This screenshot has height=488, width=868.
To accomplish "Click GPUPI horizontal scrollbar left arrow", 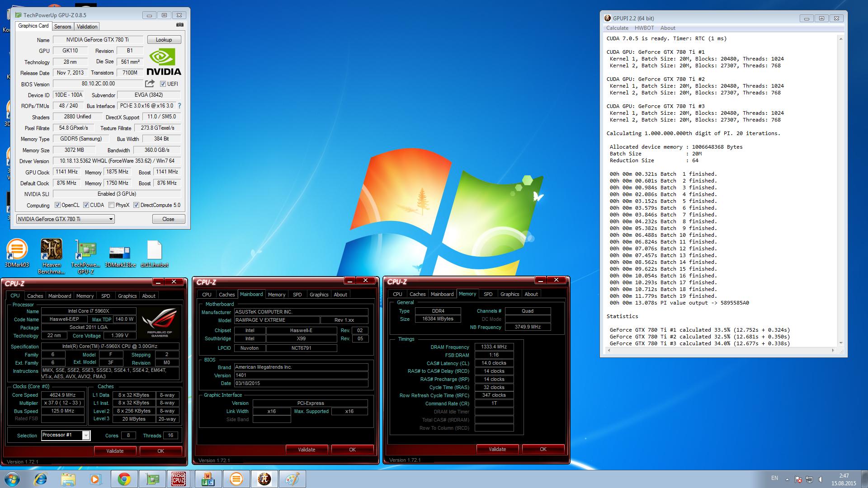I will coord(609,350).
